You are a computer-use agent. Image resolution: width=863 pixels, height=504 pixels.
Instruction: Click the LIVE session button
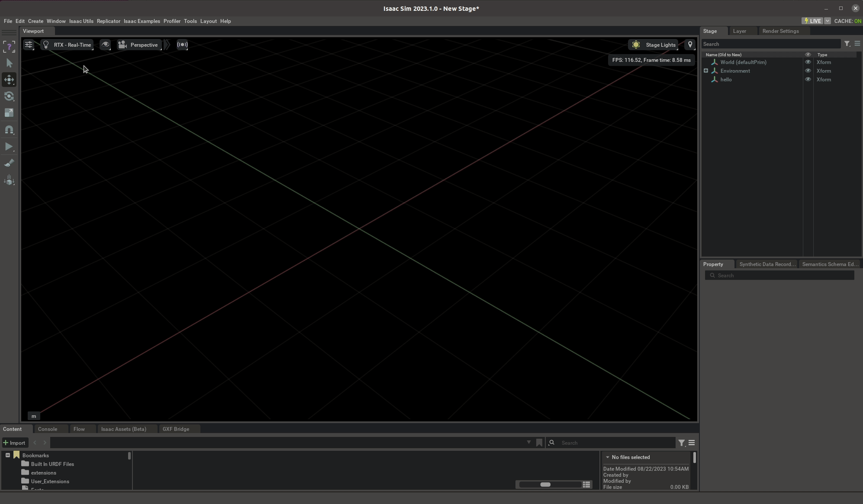[x=812, y=21]
